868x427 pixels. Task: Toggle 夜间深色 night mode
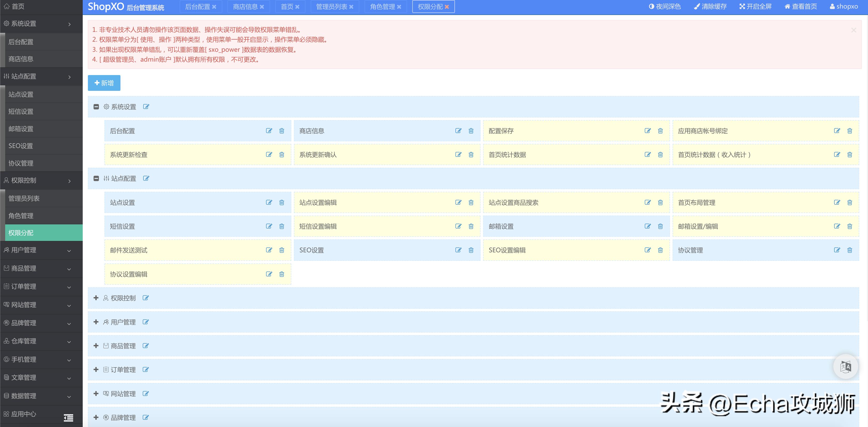665,6
